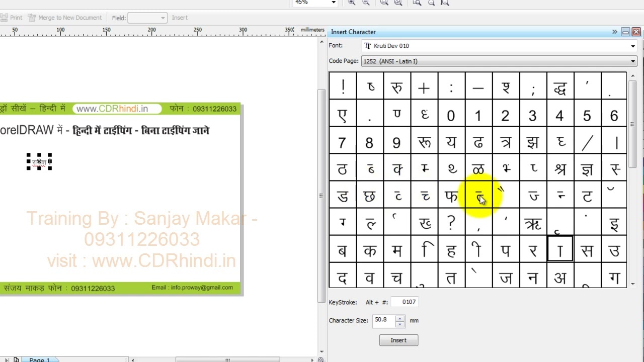Click the KeyStroke Alt+ number field 0107
The height and width of the screenshot is (362, 644).
point(404,302)
